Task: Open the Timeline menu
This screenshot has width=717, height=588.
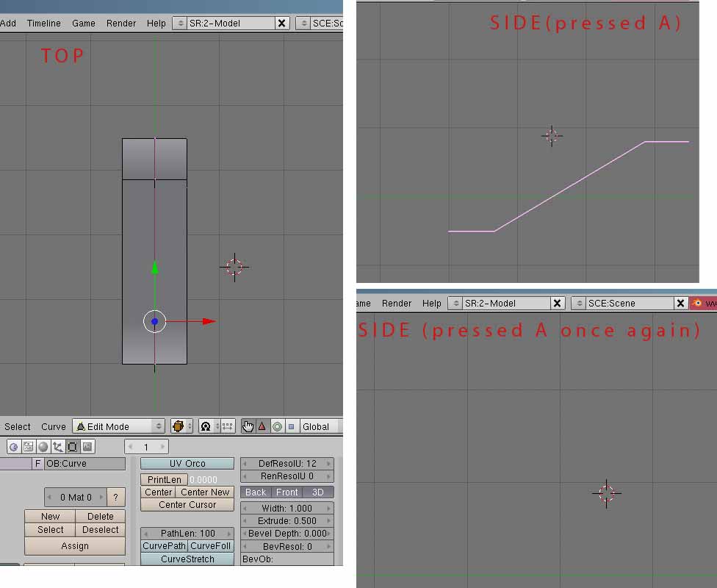Action: click(43, 24)
